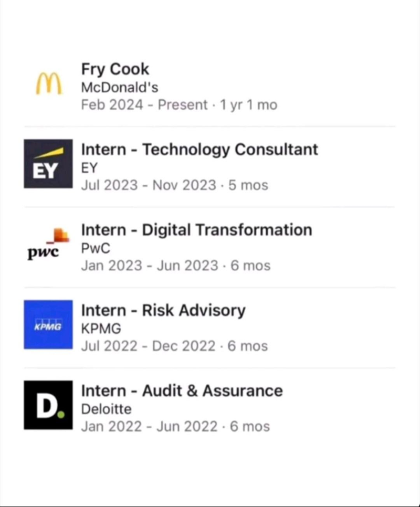Click the Deloitte 'D.' logo

point(48,406)
